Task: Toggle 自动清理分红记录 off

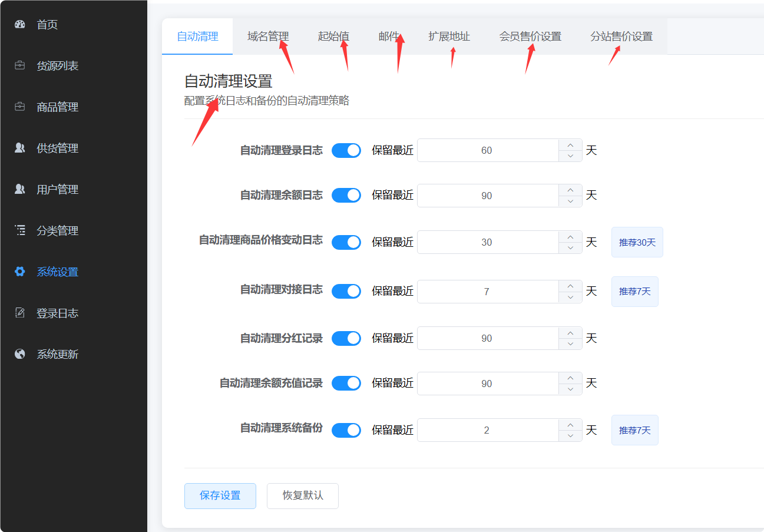Action: tap(346, 338)
